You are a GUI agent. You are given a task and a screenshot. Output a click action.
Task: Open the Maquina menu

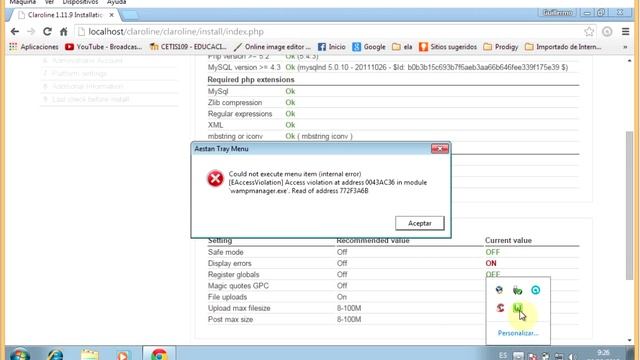(x=22, y=2)
